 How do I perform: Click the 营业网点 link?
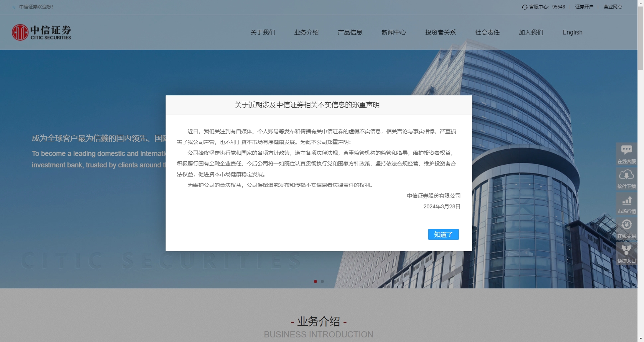[613, 7]
